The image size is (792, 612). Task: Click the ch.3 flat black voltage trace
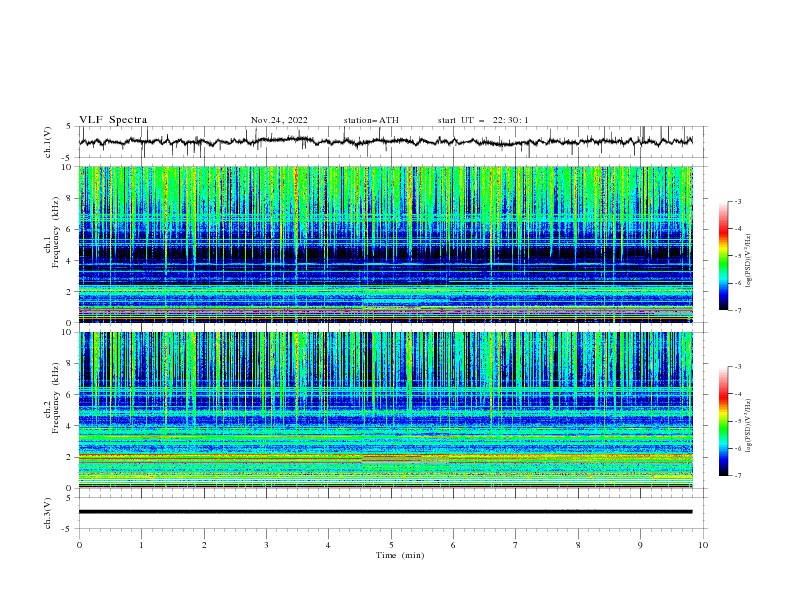coord(386,512)
